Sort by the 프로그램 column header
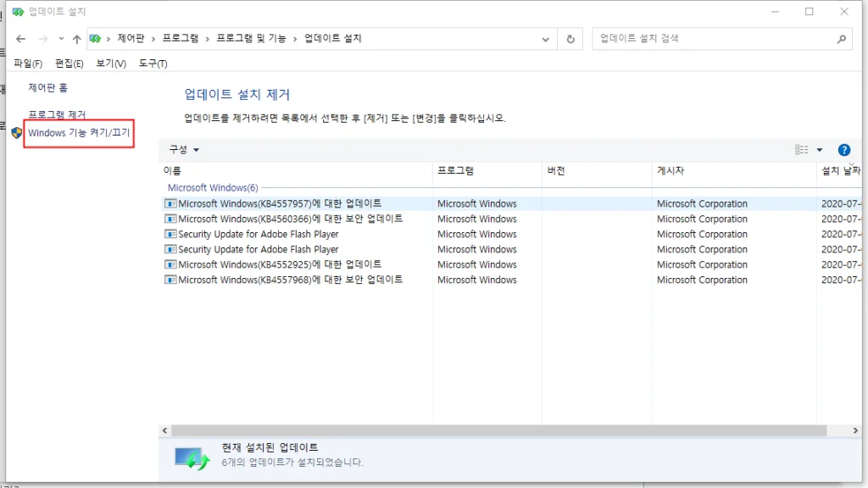 (x=487, y=171)
